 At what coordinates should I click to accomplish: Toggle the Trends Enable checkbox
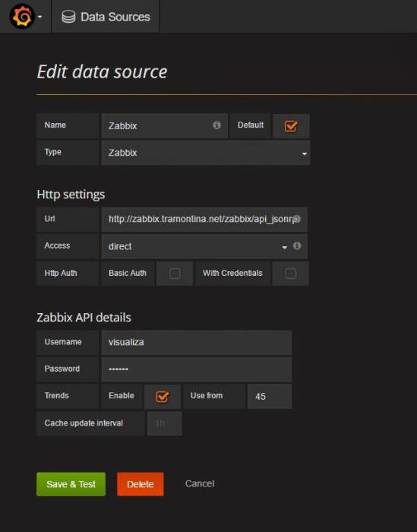click(x=163, y=396)
